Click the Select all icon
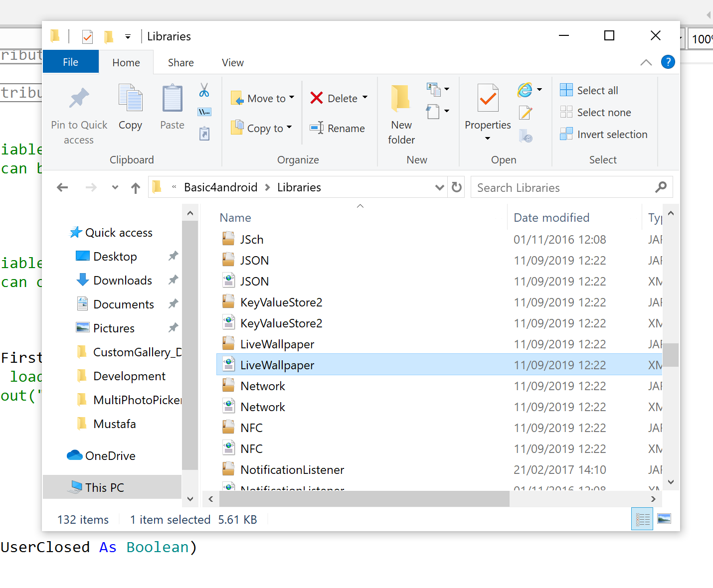Image resolution: width=713 pixels, height=588 pixels. [x=566, y=90]
